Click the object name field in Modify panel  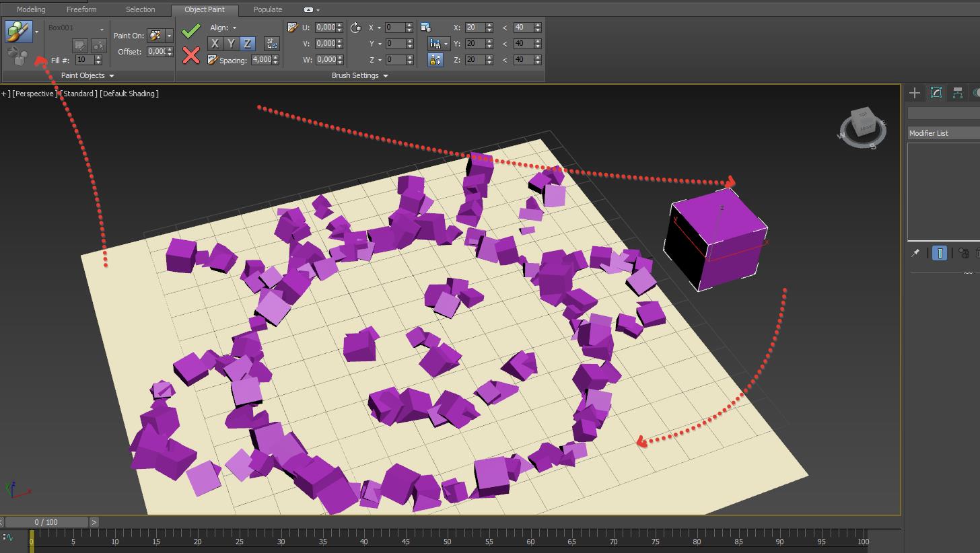tap(944, 113)
